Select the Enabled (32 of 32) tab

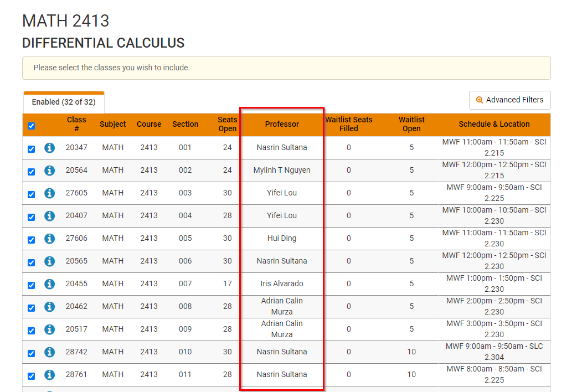[x=64, y=102]
